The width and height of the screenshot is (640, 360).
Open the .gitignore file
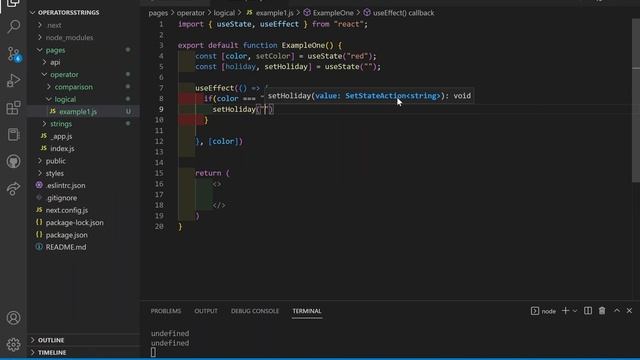(x=61, y=198)
